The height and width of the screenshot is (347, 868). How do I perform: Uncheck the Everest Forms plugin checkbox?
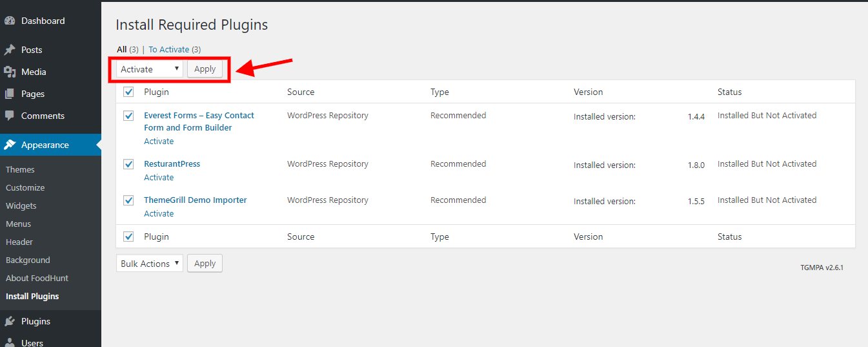click(x=128, y=116)
